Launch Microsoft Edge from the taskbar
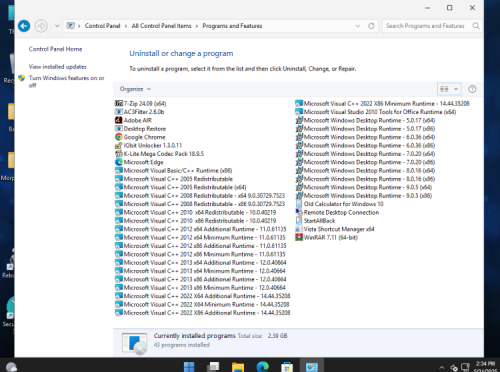Viewport: 500px width, 372px height. click(x=263, y=367)
